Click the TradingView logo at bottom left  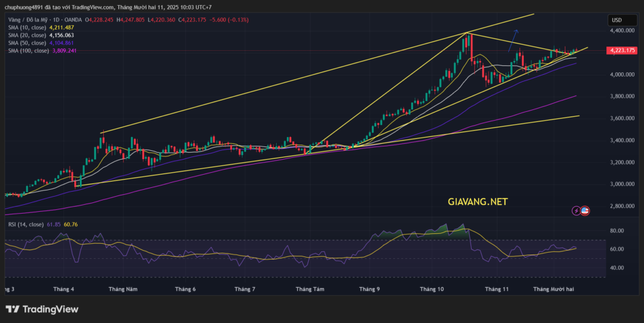click(x=42, y=309)
